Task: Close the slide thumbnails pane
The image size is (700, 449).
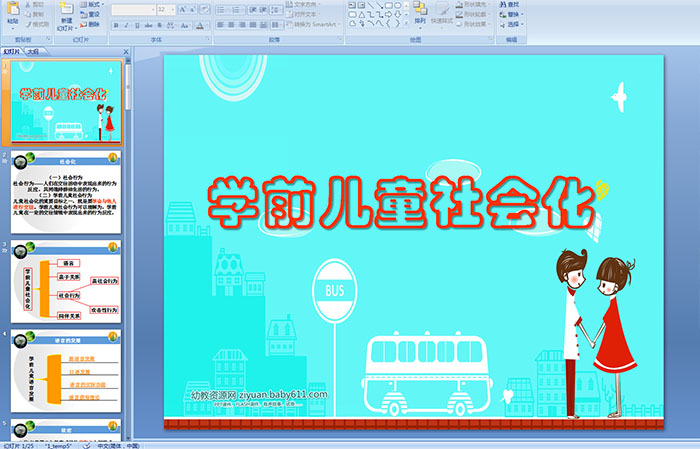Action: (126, 52)
